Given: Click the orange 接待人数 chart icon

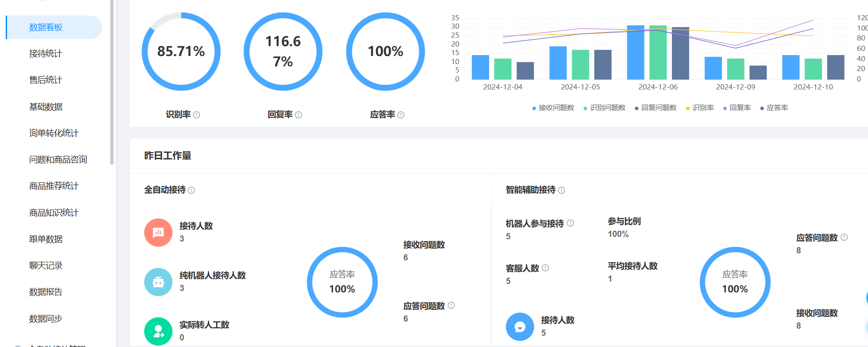Looking at the screenshot, I should (158, 233).
